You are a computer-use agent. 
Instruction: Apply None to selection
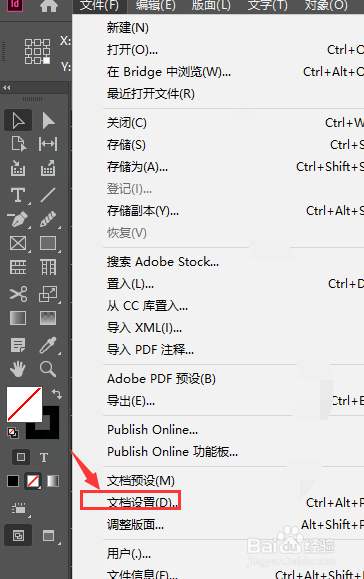click(33, 481)
